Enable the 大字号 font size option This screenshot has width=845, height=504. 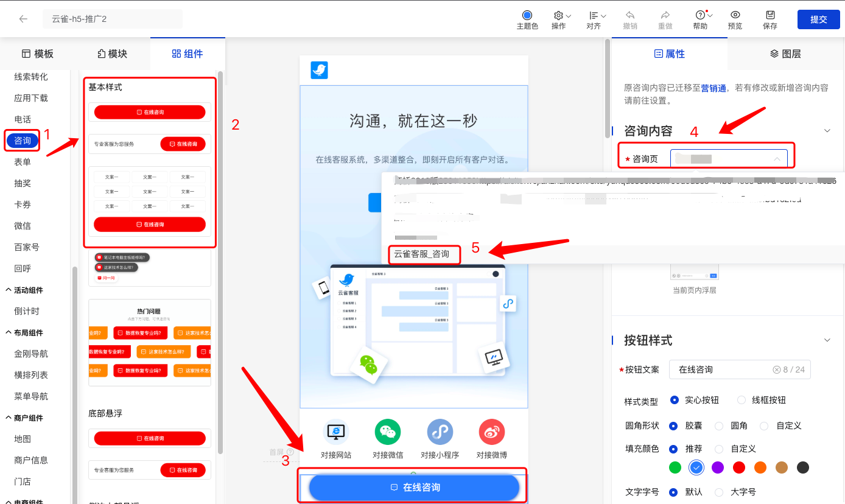[718, 492]
